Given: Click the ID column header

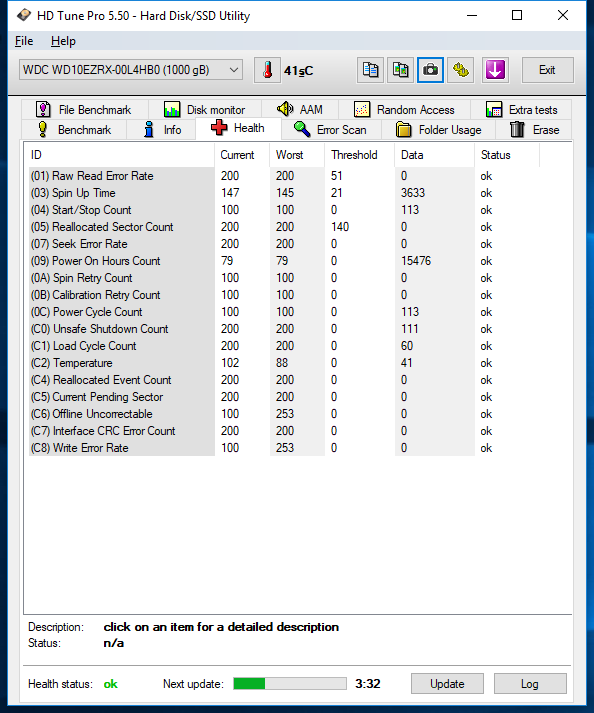Looking at the screenshot, I should point(119,155).
